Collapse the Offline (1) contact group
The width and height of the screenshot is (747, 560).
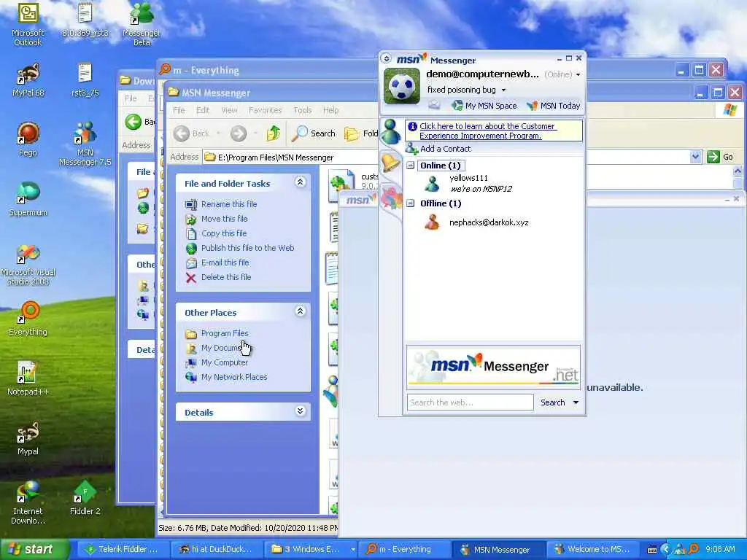point(410,203)
